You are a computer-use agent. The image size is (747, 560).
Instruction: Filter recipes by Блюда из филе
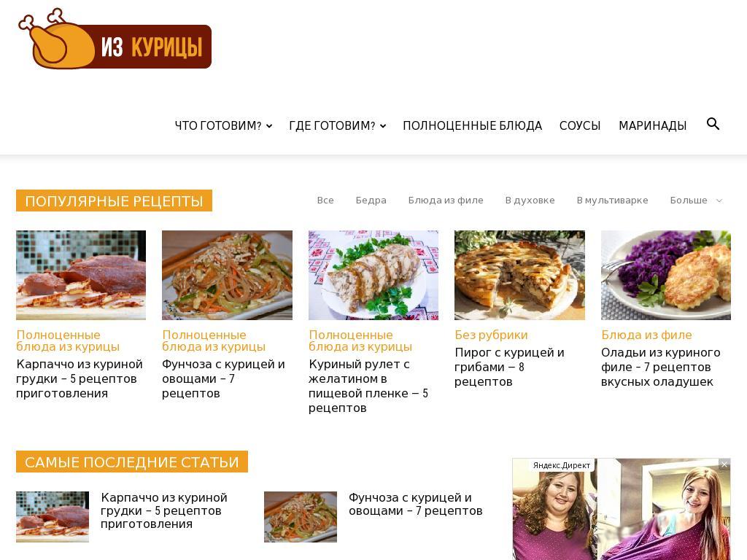(x=446, y=201)
